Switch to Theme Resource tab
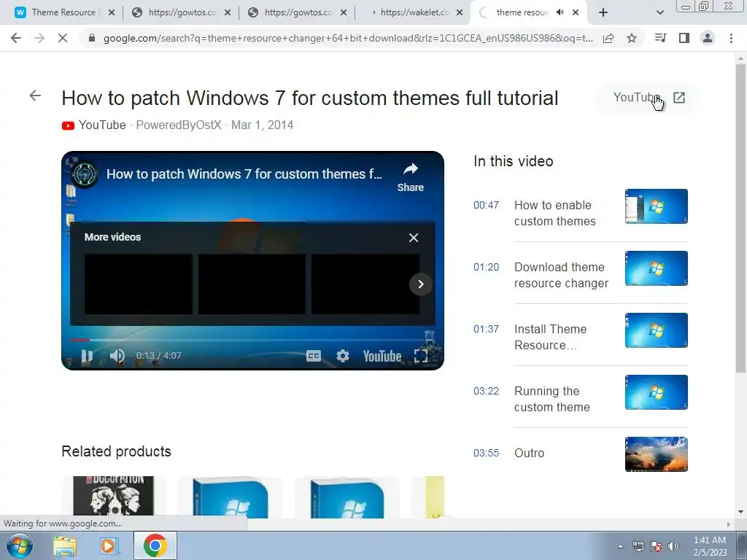 [63, 12]
